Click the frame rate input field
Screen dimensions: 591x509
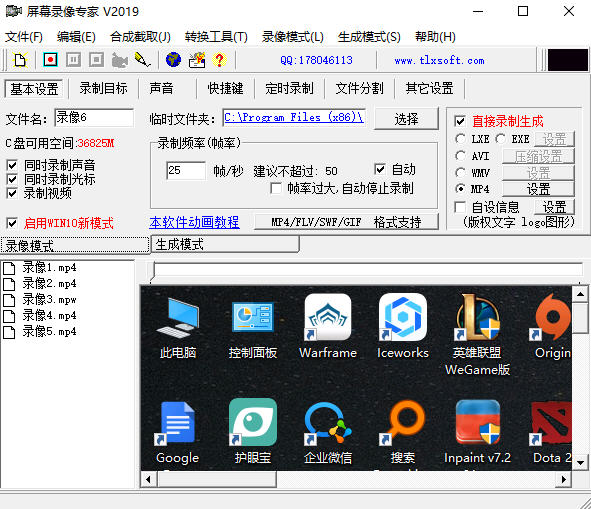click(186, 170)
